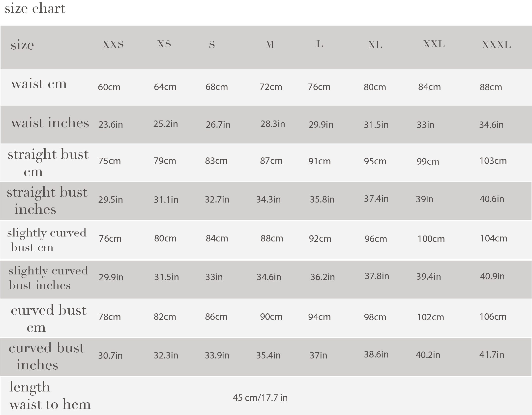
Task: Click the "size chart" title text
Action: (35, 8)
